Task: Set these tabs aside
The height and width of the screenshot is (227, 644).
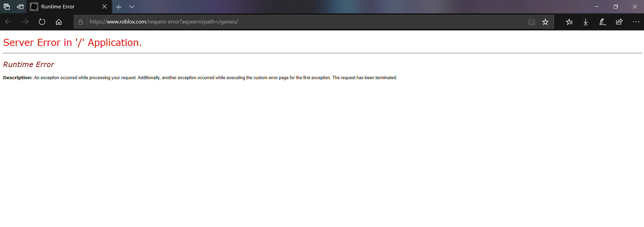Action: tap(20, 7)
